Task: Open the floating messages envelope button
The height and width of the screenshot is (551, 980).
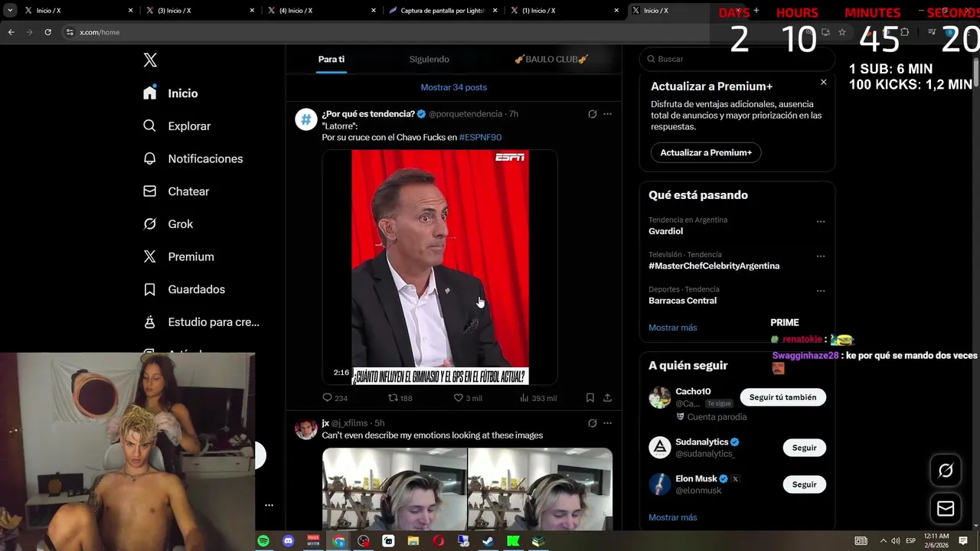Action: (946, 509)
